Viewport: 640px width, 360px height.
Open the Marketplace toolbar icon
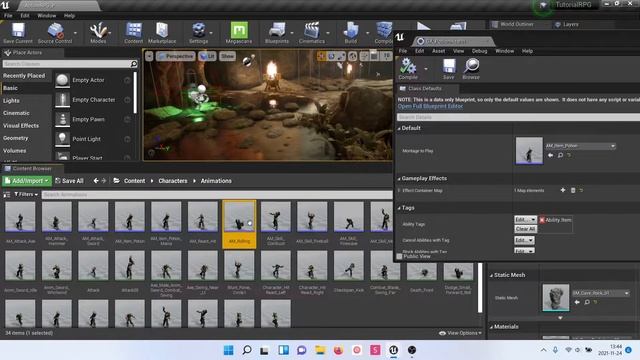pos(162,33)
